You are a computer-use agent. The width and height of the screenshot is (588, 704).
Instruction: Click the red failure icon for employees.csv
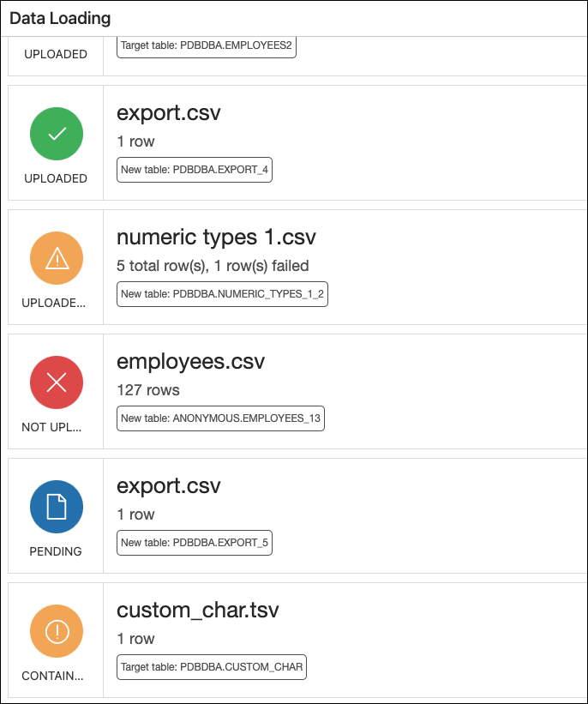[x=56, y=382]
